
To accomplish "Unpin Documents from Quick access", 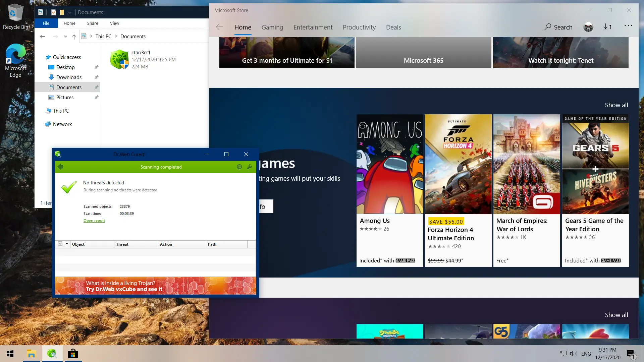I will pos(96,87).
